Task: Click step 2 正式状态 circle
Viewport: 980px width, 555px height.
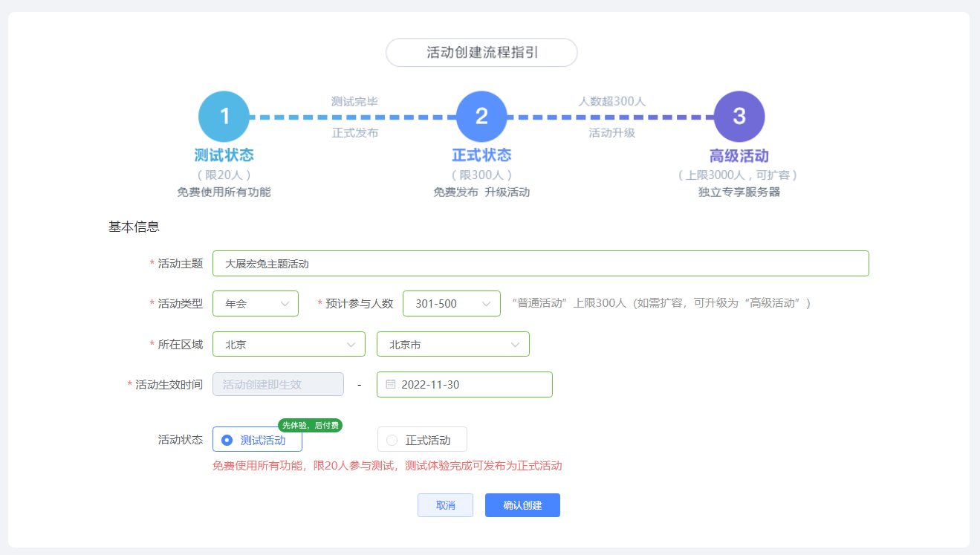Action: click(x=481, y=116)
